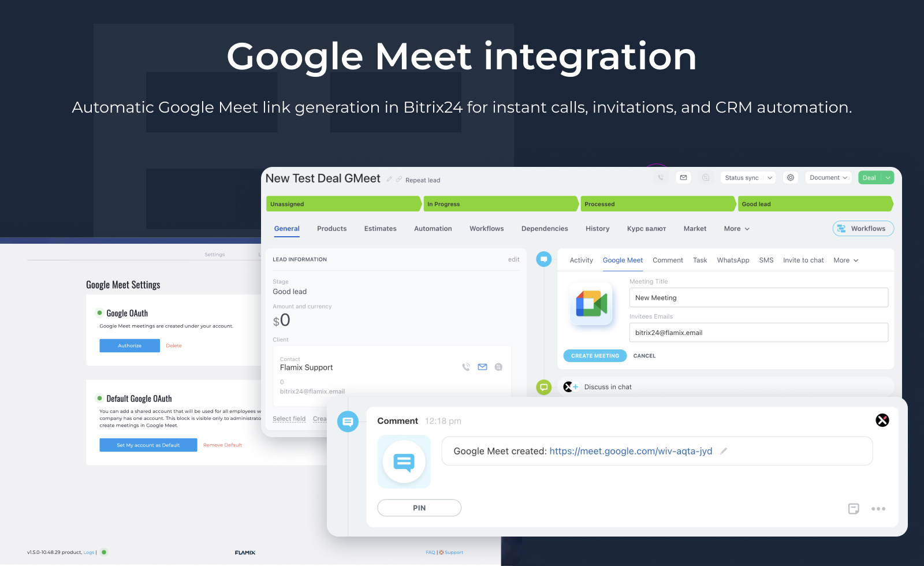Image resolution: width=924 pixels, height=566 pixels.
Task: Click the email envelope icon in deal header
Action: coord(683,178)
